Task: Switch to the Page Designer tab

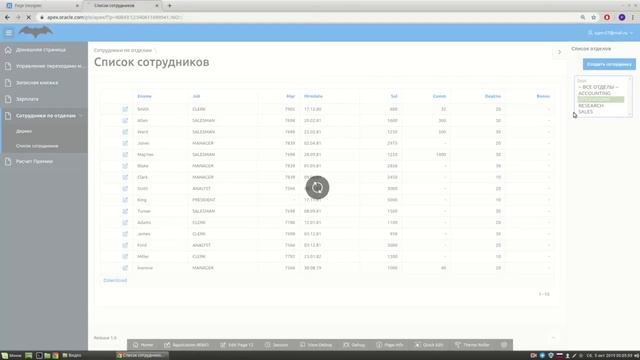Action: click(x=42, y=6)
